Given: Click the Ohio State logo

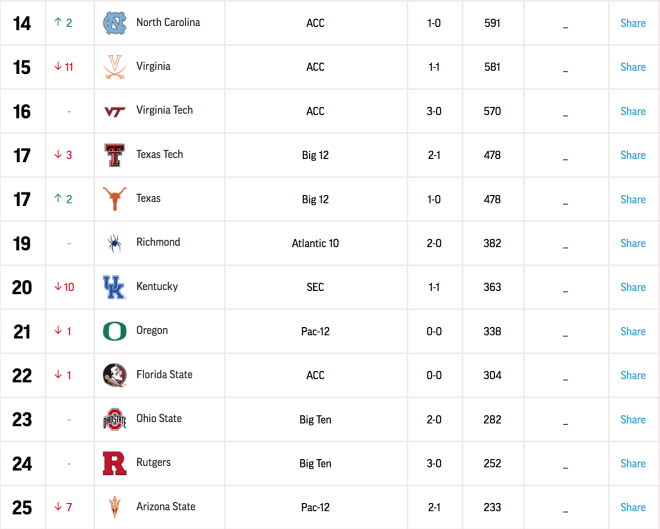Looking at the screenshot, I should tap(114, 419).
